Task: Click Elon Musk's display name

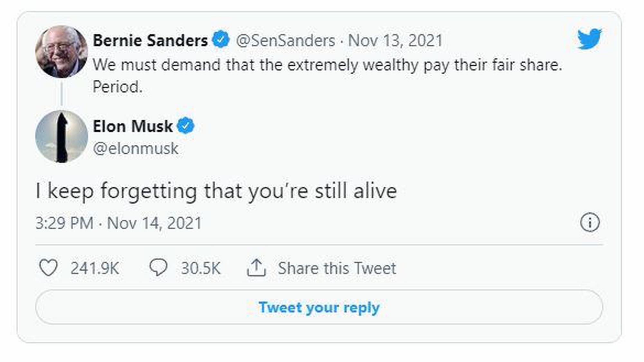Action: [133, 126]
